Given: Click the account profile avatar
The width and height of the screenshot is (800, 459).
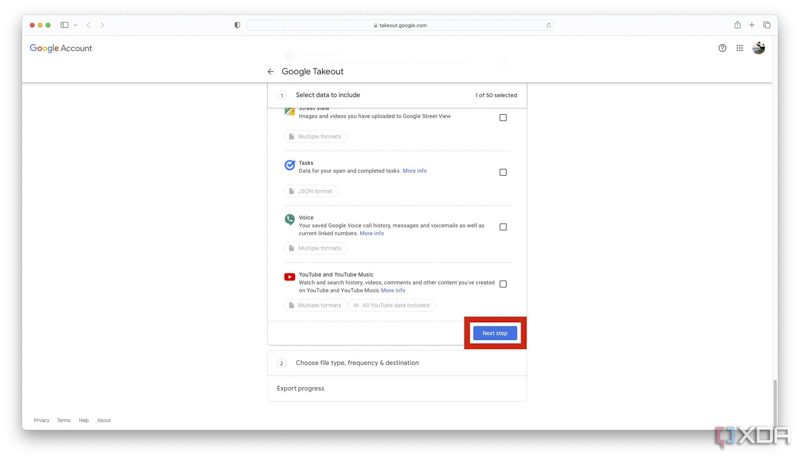Looking at the screenshot, I should [x=759, y=48].
